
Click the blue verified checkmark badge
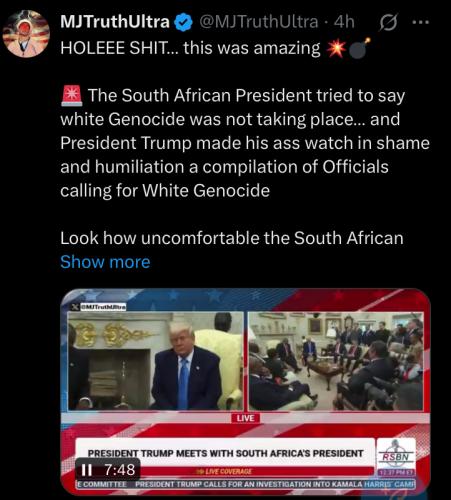[184, 23]
